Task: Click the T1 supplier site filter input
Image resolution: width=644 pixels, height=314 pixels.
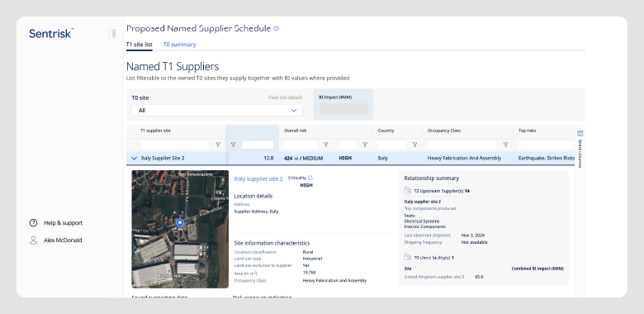Action: 174,145
